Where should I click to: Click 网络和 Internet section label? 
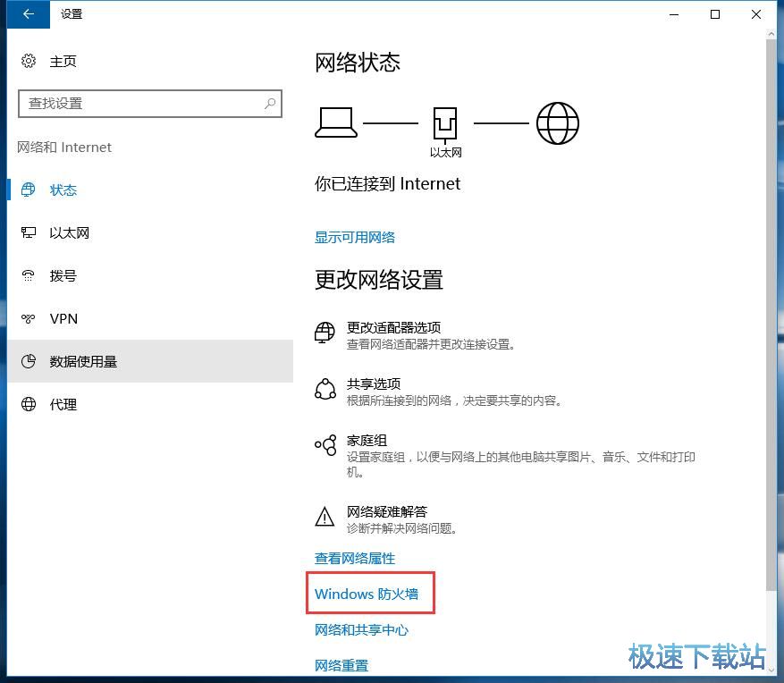64,148
